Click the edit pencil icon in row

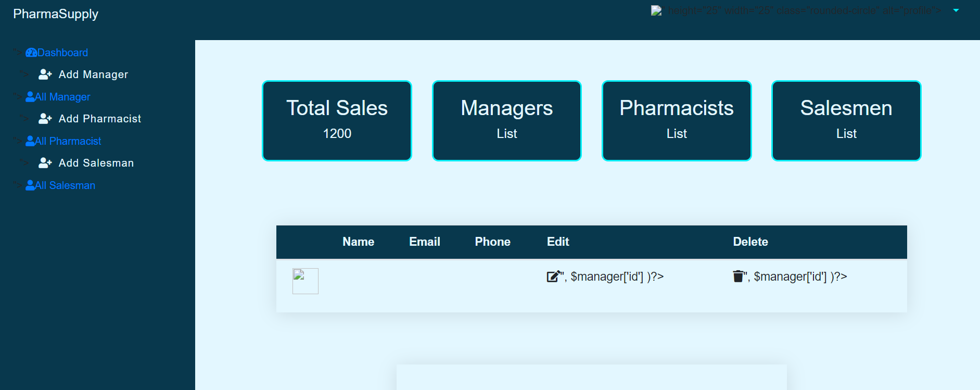(x=554, y=276)
